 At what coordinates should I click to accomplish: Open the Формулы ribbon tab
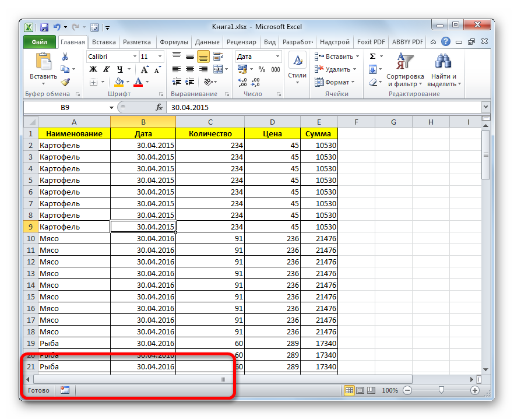174,42
